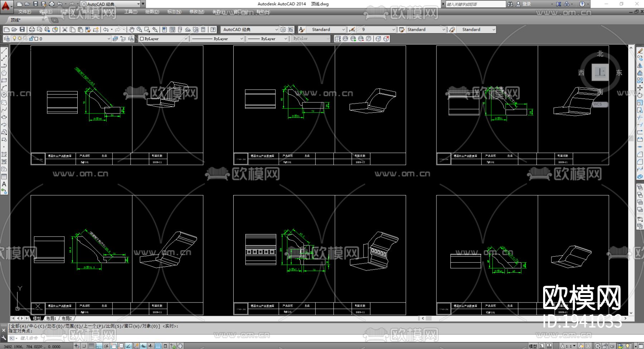The width and height of the screenshot is (644, 349).
Task: Switch to the 布局1 layout tab
Action: click(51, 318)
